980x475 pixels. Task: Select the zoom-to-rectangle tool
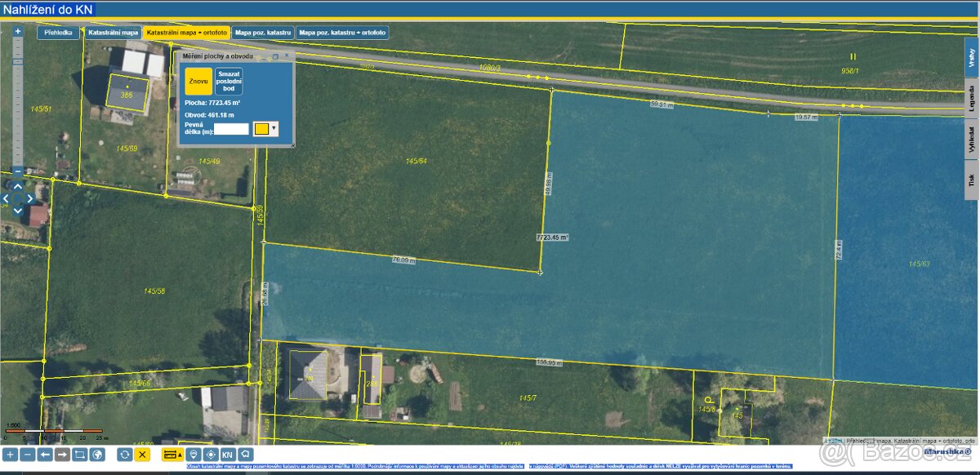[79, 455]
